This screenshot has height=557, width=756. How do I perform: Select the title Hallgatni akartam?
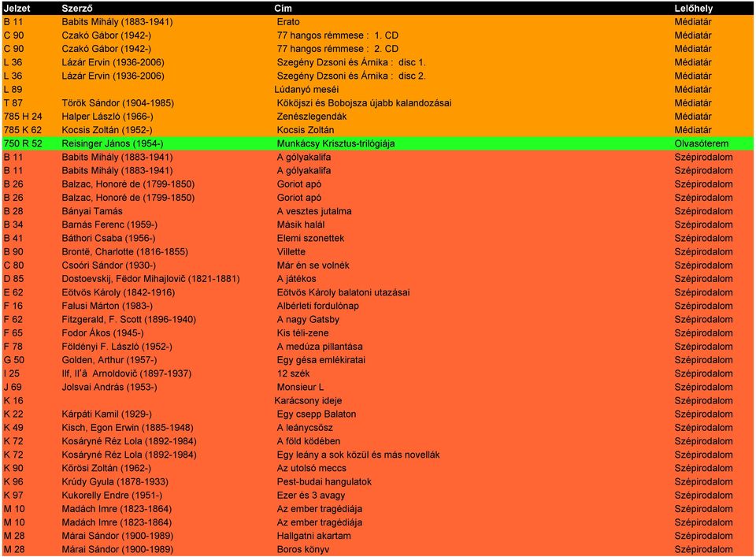314,535
